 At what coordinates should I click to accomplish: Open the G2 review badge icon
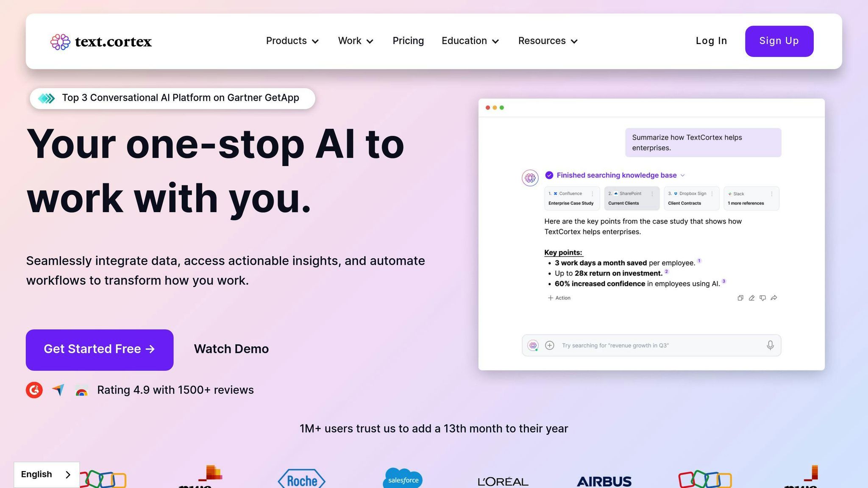[x=34, y=390]
